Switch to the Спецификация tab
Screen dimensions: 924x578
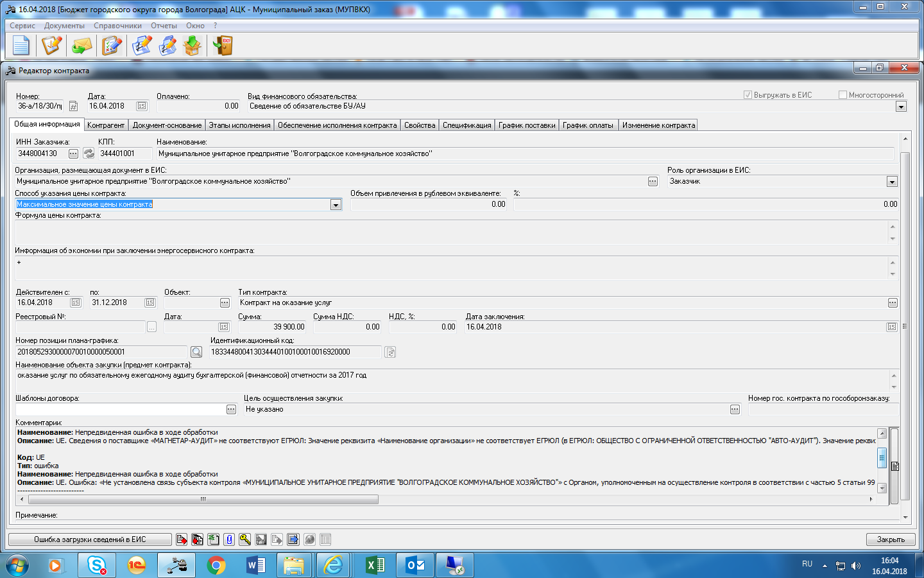pos(466,125)
